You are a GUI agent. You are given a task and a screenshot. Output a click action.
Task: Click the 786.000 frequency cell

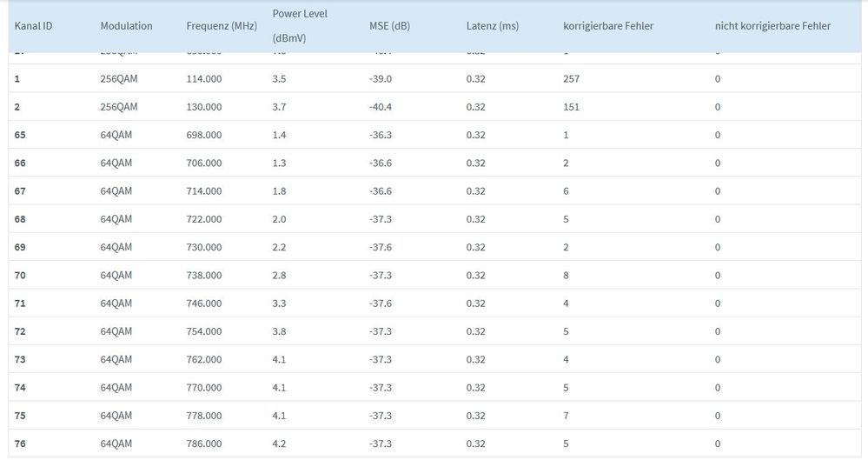pos(204,444)
